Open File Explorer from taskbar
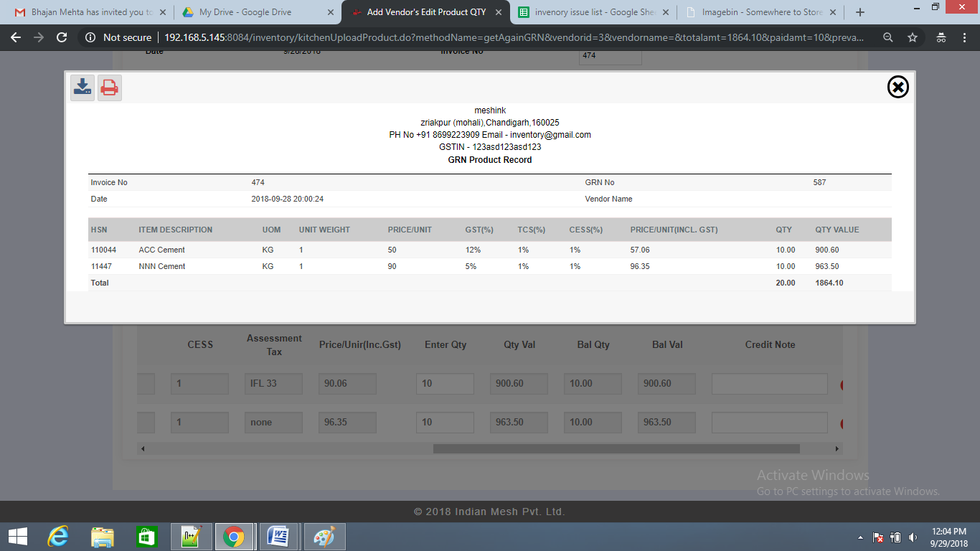 (x=102, y=537)
